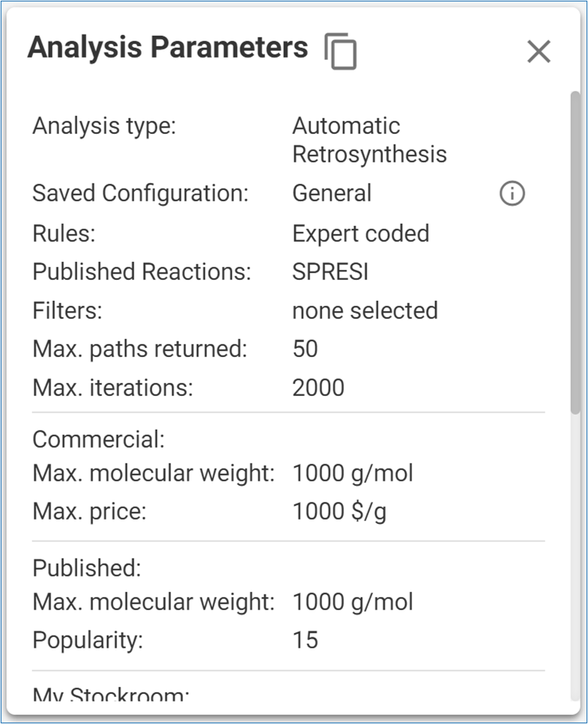This screenshot has height=724, width=588.
Task: Click the Analysis Parameters heading
Action: [168, 48]
